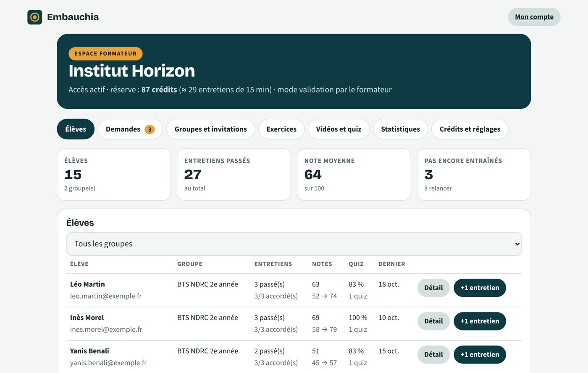
Task: Click the 87 crédits text
Action: 159,90
